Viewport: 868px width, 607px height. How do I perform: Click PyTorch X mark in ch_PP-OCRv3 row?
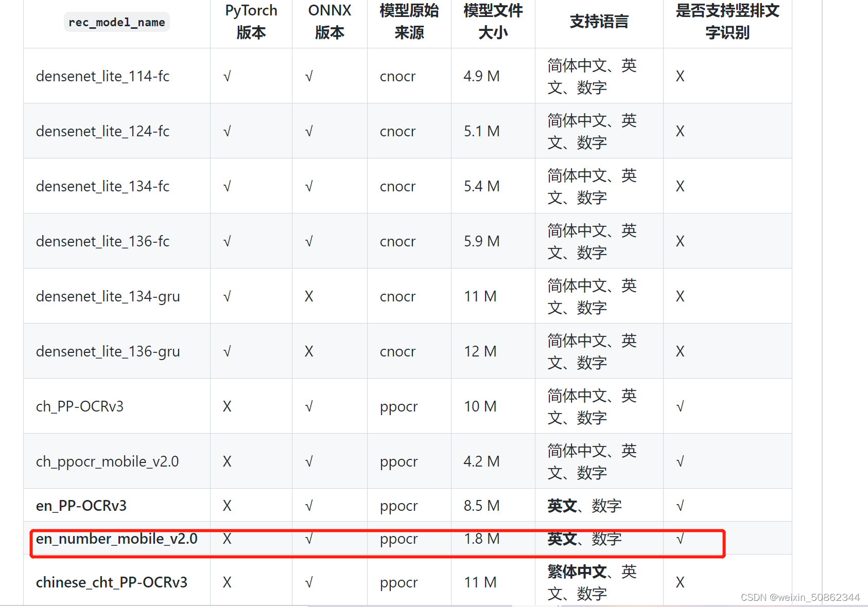(227, 406)
